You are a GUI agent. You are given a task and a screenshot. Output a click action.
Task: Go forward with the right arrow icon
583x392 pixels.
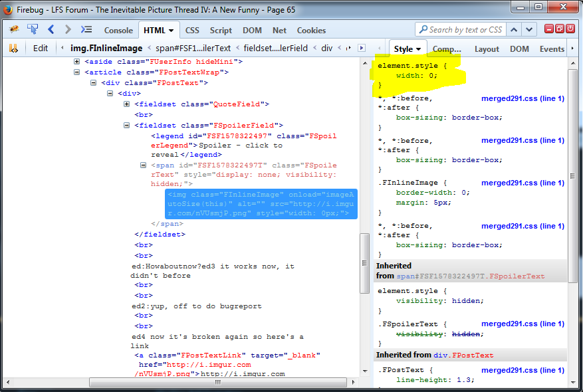click(68, 29)
